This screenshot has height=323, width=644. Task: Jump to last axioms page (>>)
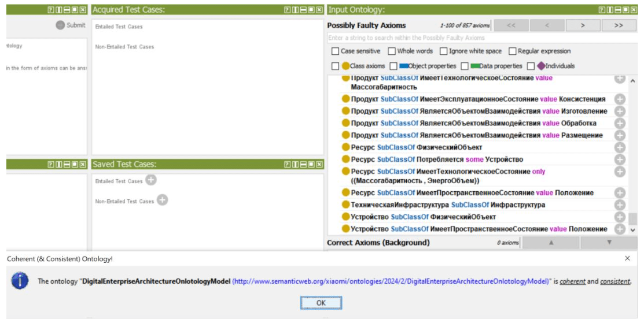(x=619, y=25)
